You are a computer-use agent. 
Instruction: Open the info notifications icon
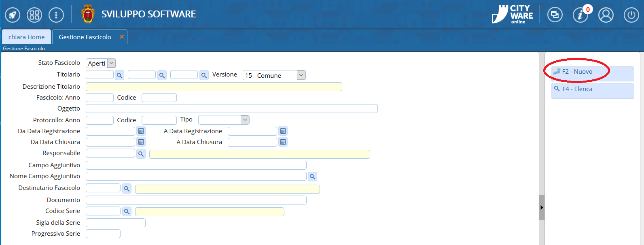580,15
